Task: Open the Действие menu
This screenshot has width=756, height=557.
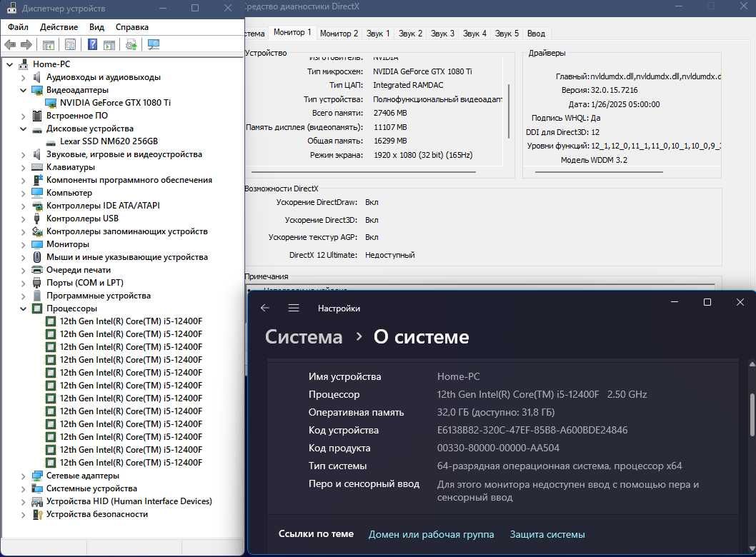Action: point(59,27)
